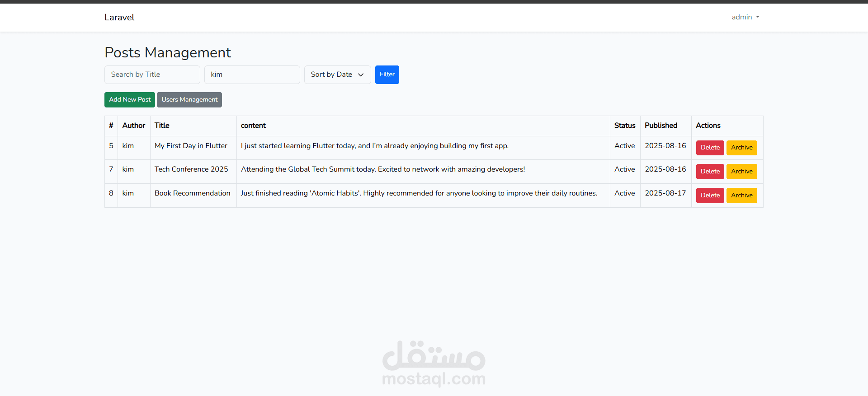Click the Laravel brand link
This screenshot has width=868, height=396.
pos(119,17)
